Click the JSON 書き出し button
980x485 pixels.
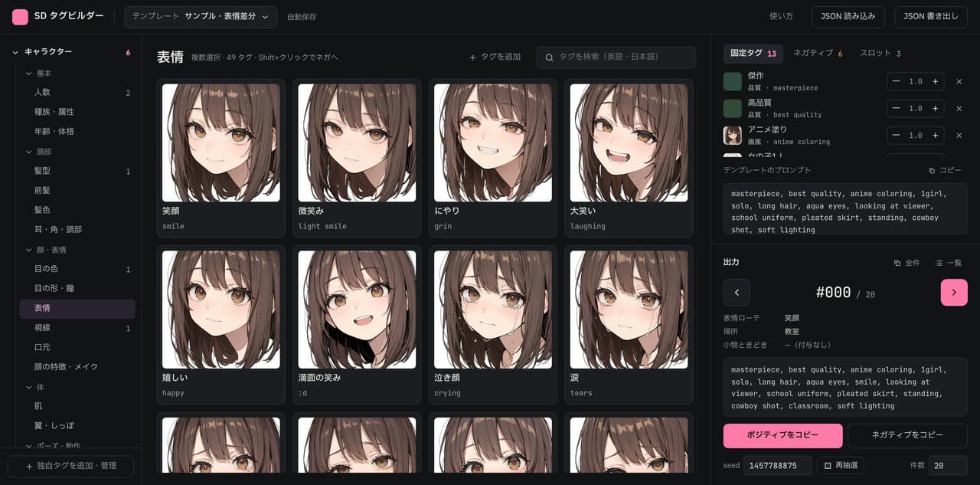(x=931, y=17)
